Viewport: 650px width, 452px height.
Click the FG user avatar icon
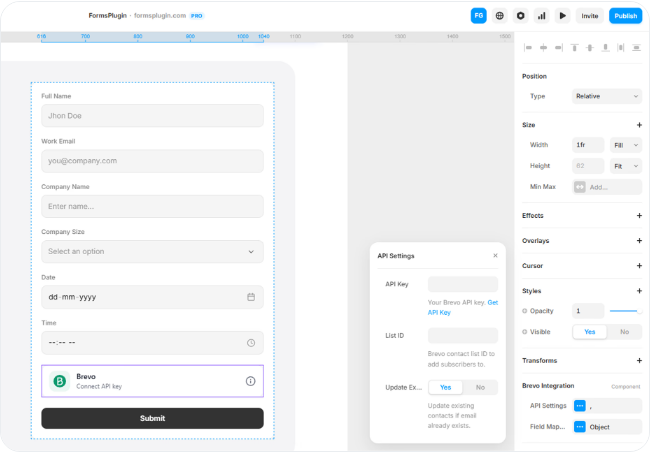point(478,16)
